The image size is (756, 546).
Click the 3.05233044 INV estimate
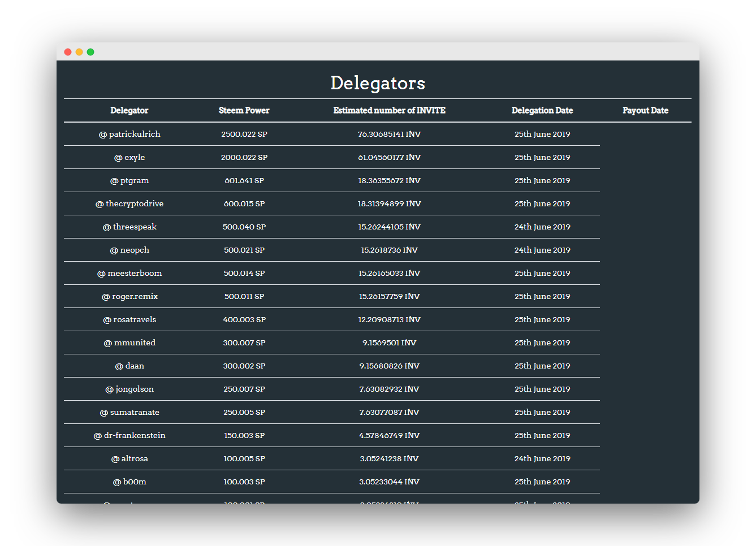[x=390, y=482]
